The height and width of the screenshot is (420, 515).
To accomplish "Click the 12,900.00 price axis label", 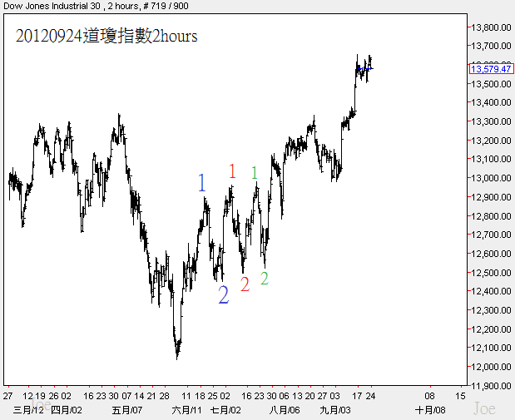I will click(491, 197).
